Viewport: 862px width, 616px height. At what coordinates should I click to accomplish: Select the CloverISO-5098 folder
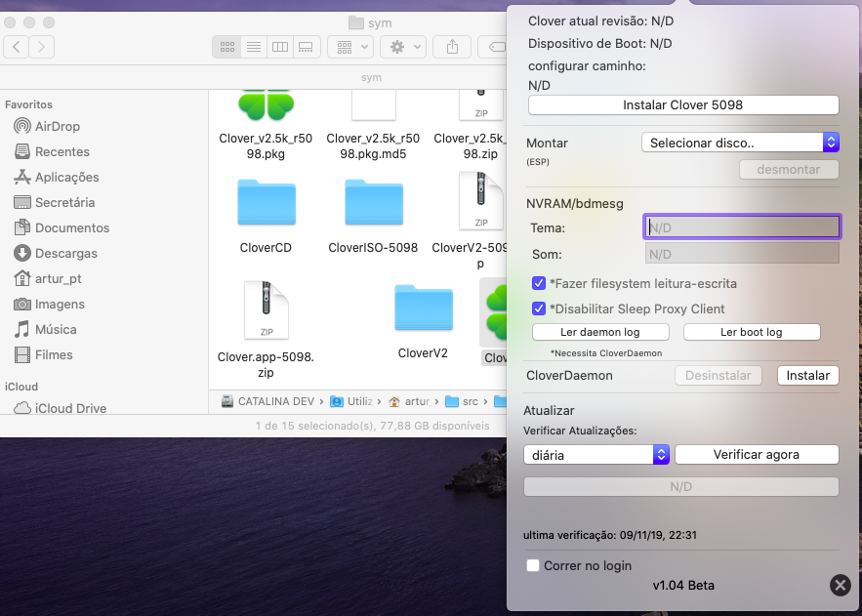(373, 216)
